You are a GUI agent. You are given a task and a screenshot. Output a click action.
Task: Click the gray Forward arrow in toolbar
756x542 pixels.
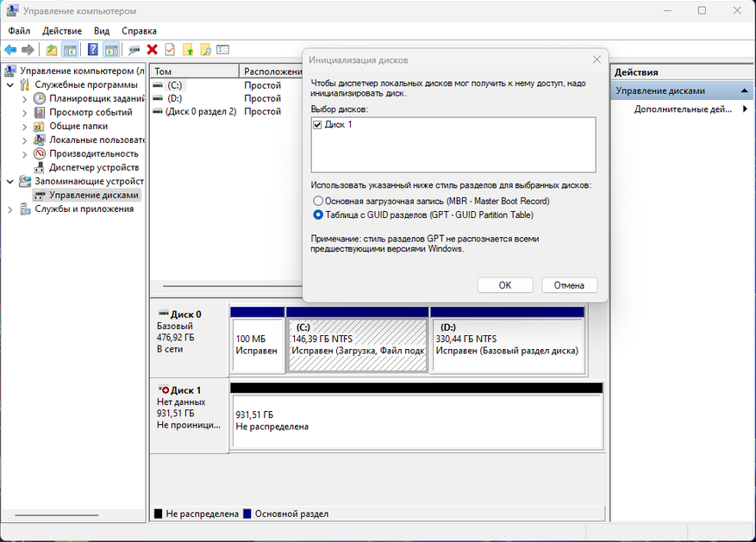coord(28,50)
